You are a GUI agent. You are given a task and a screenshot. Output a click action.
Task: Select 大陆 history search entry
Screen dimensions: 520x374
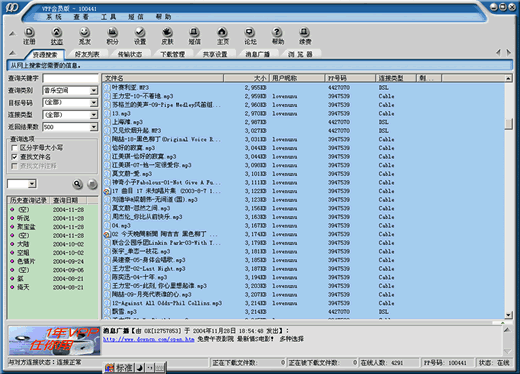click(x=23, y=244)
